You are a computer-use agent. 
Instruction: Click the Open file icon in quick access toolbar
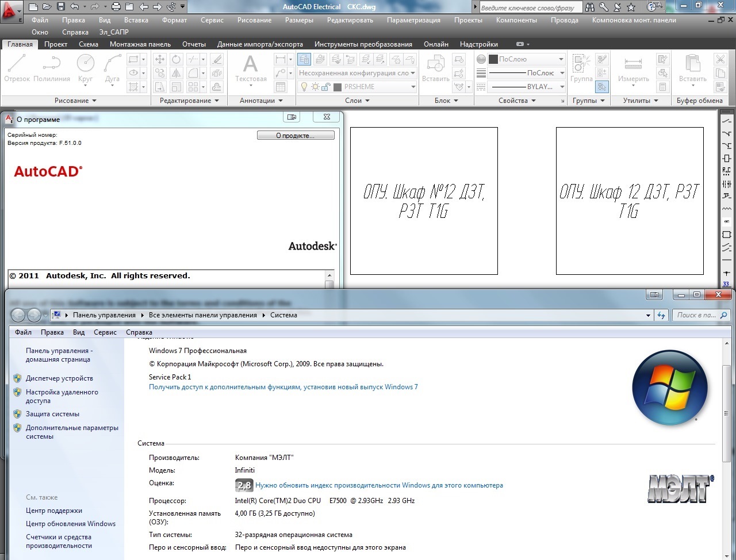point(47,7)
